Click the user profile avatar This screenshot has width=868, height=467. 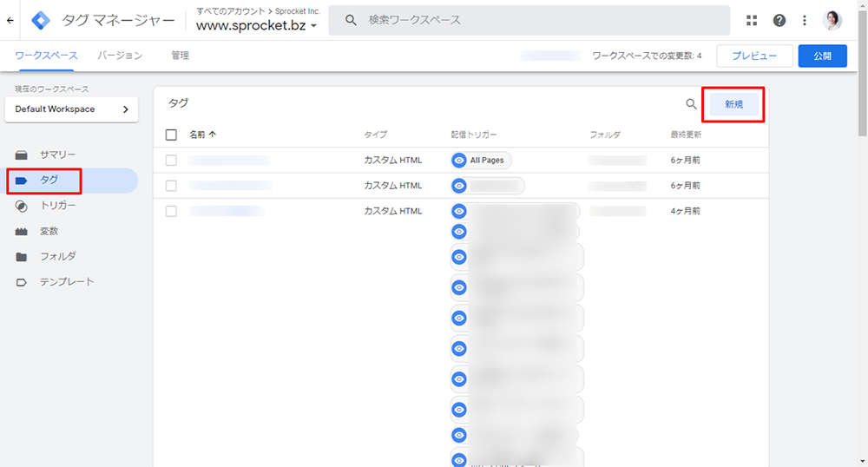pyautogui.click(x=832, y=20)
